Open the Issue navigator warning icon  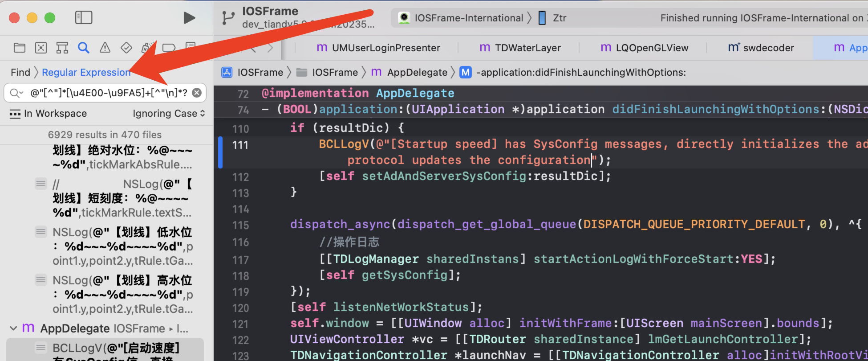pyautogui.click(x=105, y=48)
